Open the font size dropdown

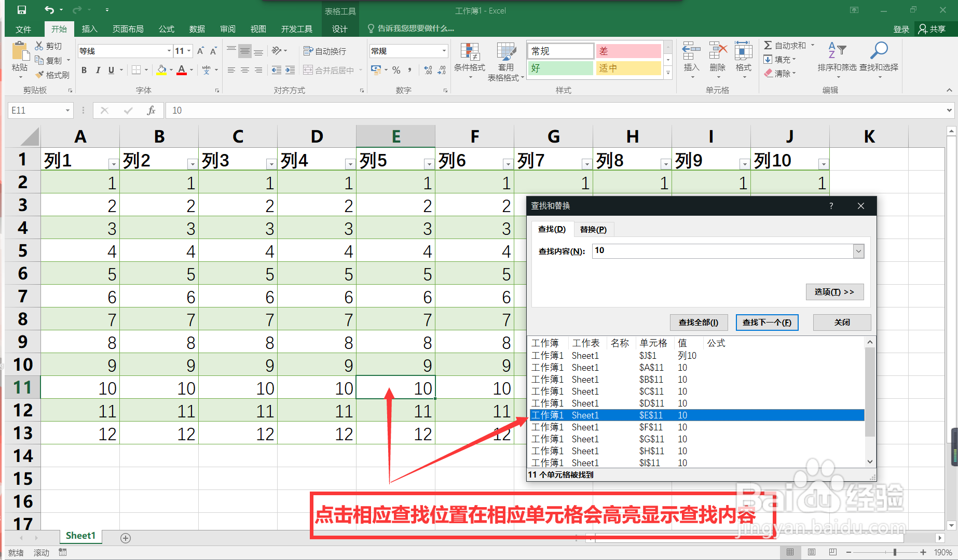pyautogui.click(x=189, y=50)
